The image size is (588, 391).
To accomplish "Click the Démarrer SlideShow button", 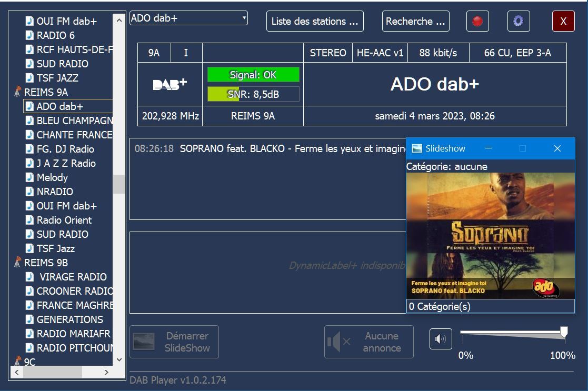I will (x=174, y=342).
